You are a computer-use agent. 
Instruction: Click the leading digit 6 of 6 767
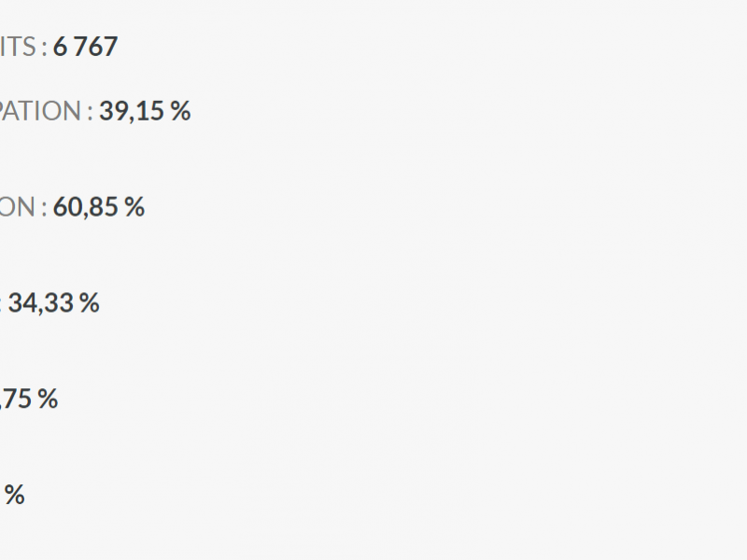[x=60, y=47]
